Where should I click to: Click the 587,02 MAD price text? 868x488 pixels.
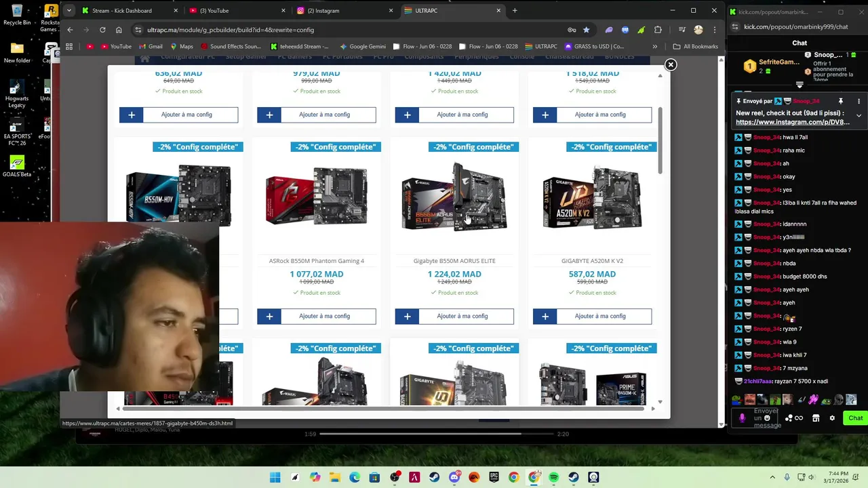pos(592,274)
